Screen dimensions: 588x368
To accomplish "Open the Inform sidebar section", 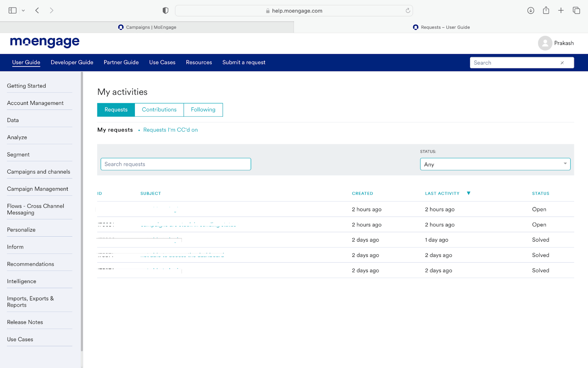I will click(x=15, y=247).
